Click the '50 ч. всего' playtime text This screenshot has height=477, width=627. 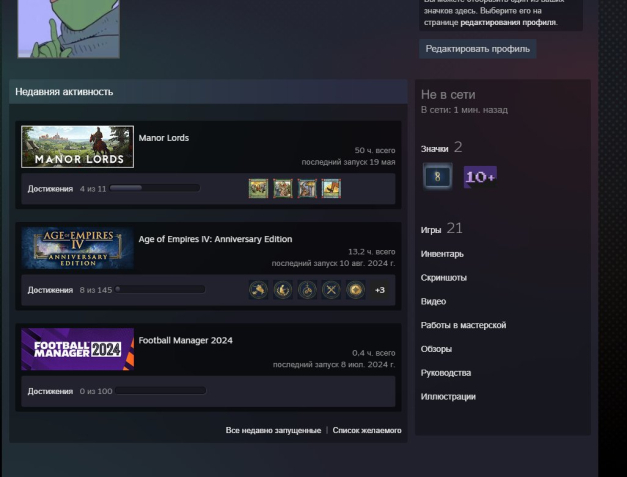pos(375,150)
